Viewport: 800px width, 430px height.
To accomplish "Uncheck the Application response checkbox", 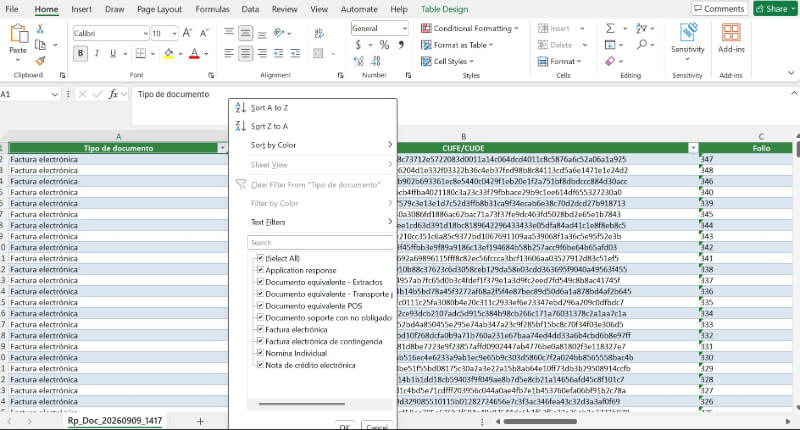I will pos(260,270).
